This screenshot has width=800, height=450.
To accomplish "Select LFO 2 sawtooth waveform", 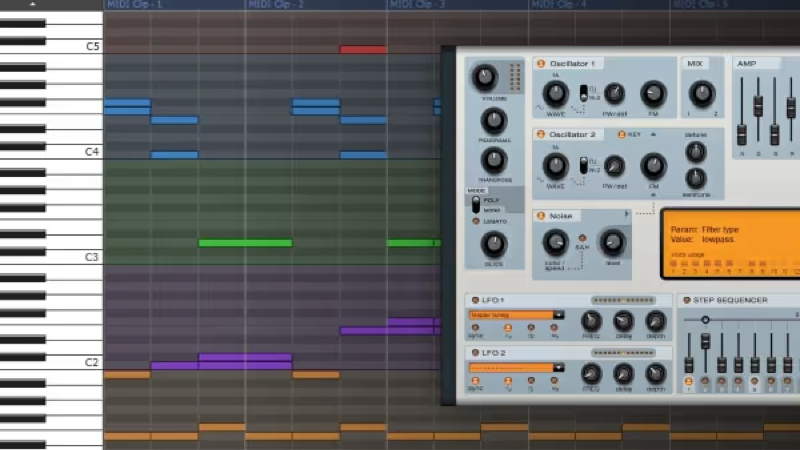I will 554,381.
